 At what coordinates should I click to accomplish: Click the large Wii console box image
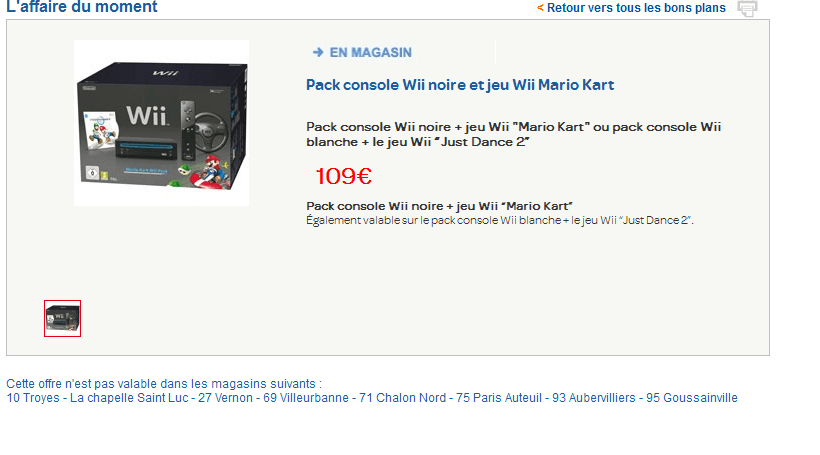pos(162,123)
